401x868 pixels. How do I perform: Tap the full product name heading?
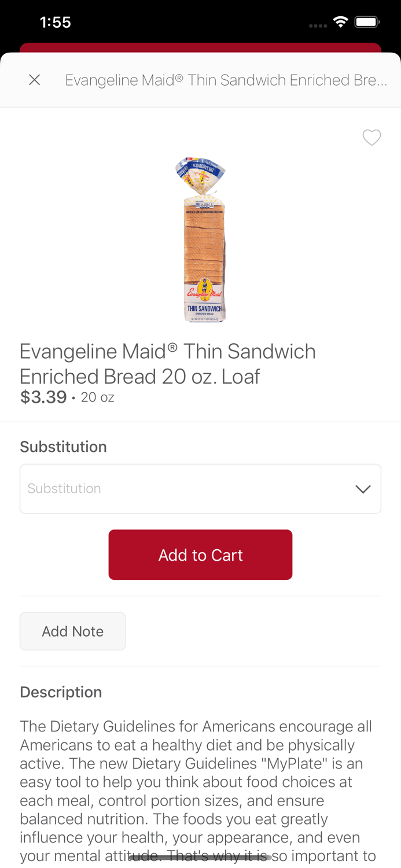pos(168,363)
